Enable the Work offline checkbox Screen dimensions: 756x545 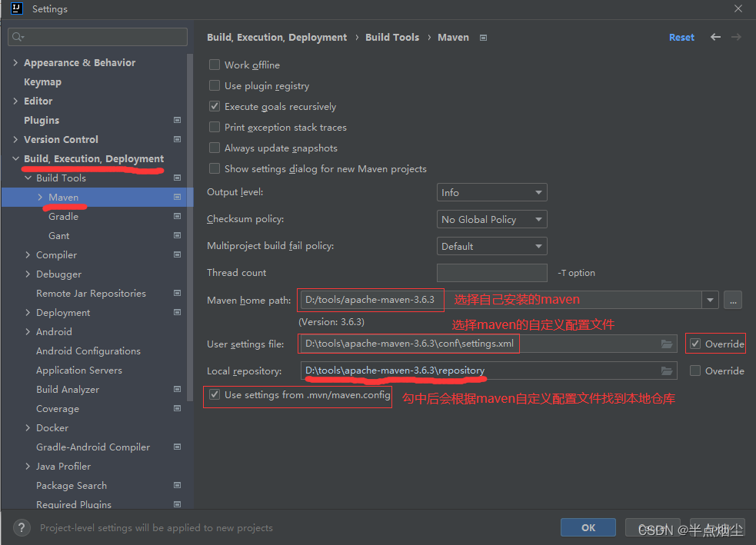(x=215, y=65)
